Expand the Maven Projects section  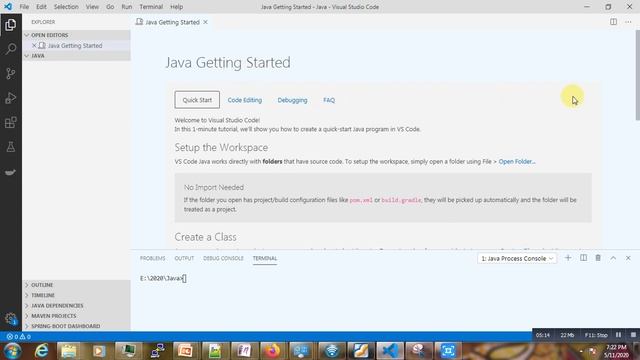77,316
